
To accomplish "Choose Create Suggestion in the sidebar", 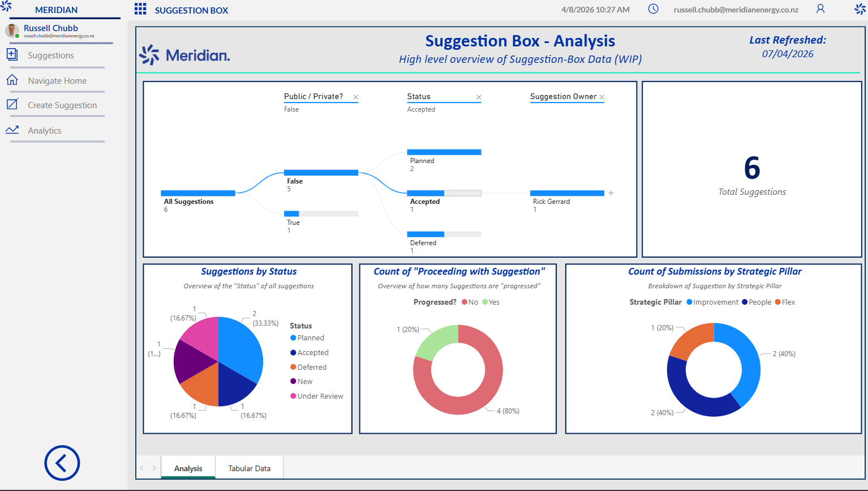I will (x=62, y=105).
